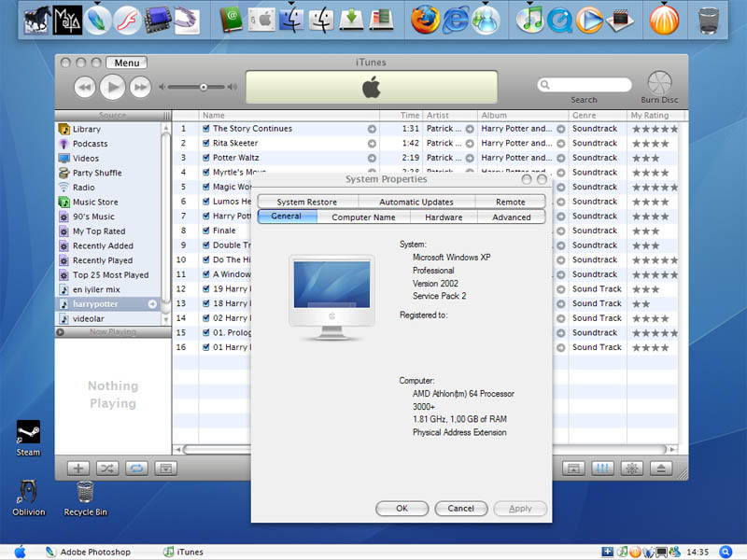Open Firefox from the top dock
Image resolution: width=747 pixels, height=560 pixels.
pyautogui.click(x=425, y=20)
